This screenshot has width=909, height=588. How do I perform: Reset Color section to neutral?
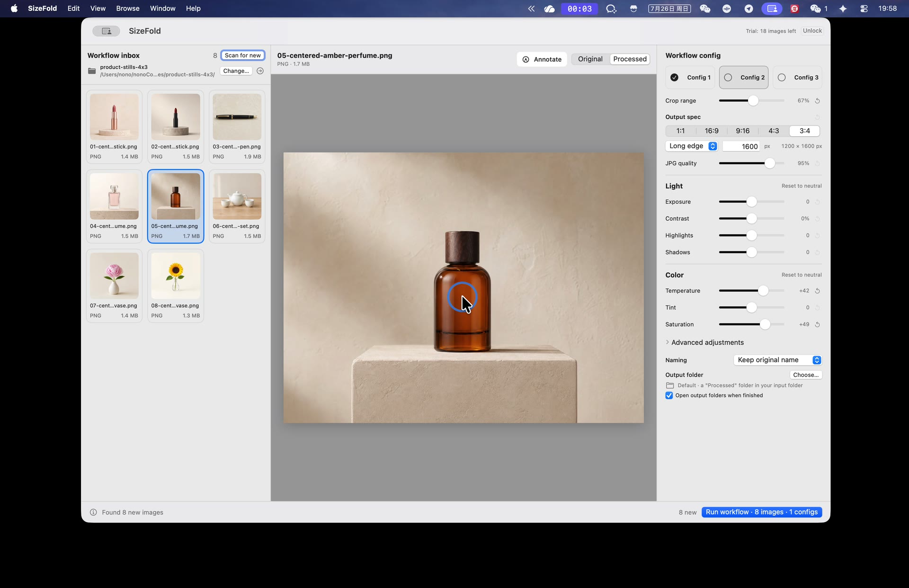click(x=801, y=275)
